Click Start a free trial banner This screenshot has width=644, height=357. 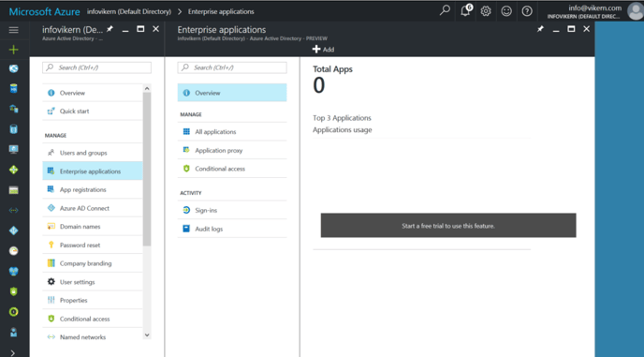tap(448, 226)
